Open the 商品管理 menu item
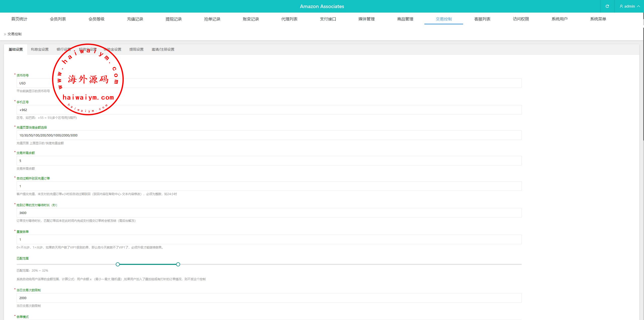644x320 pixels. [x=405, y=19]
